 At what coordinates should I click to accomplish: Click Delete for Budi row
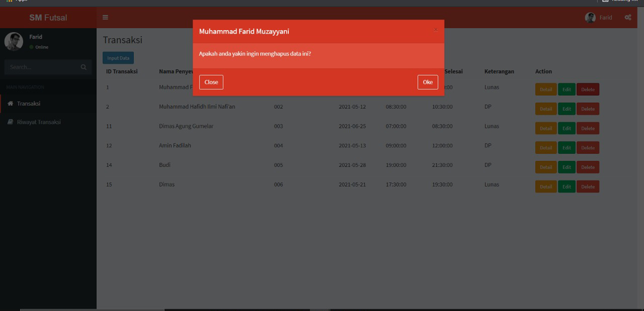point(588,167)
